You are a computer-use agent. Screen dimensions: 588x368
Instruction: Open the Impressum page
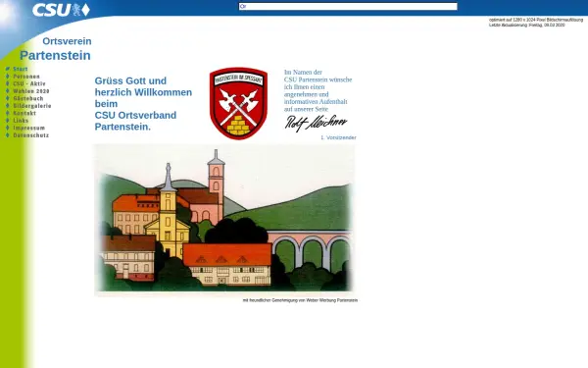pos(28,128)
